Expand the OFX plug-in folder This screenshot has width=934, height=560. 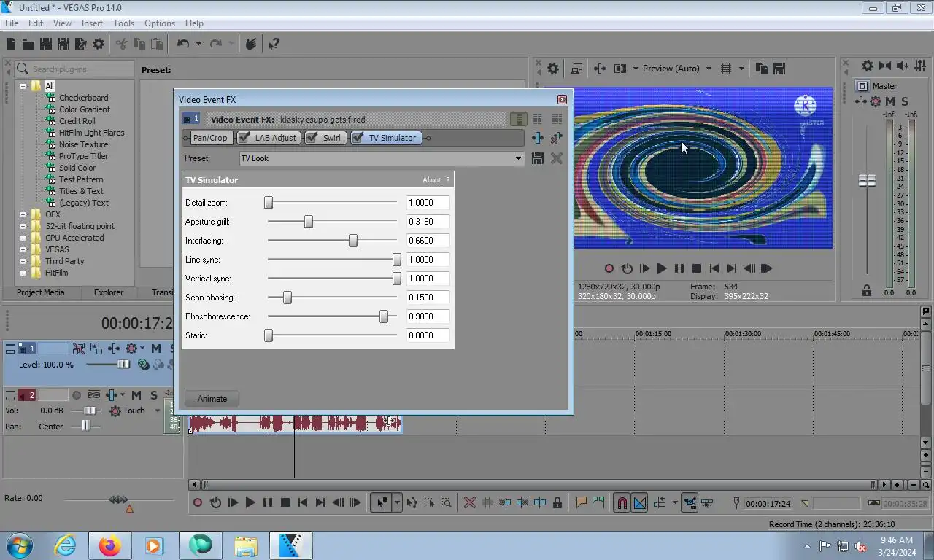23,214
